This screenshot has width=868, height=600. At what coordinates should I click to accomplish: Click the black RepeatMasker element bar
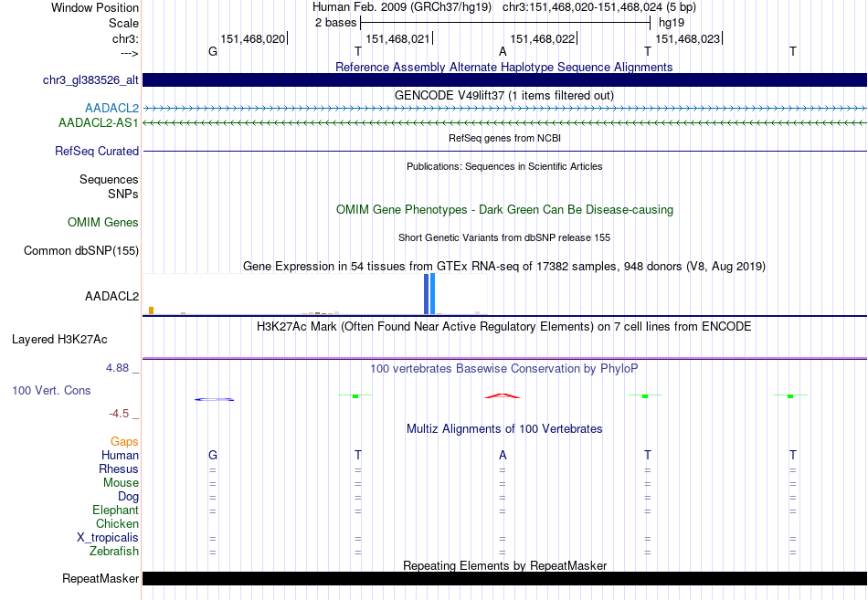504,578
